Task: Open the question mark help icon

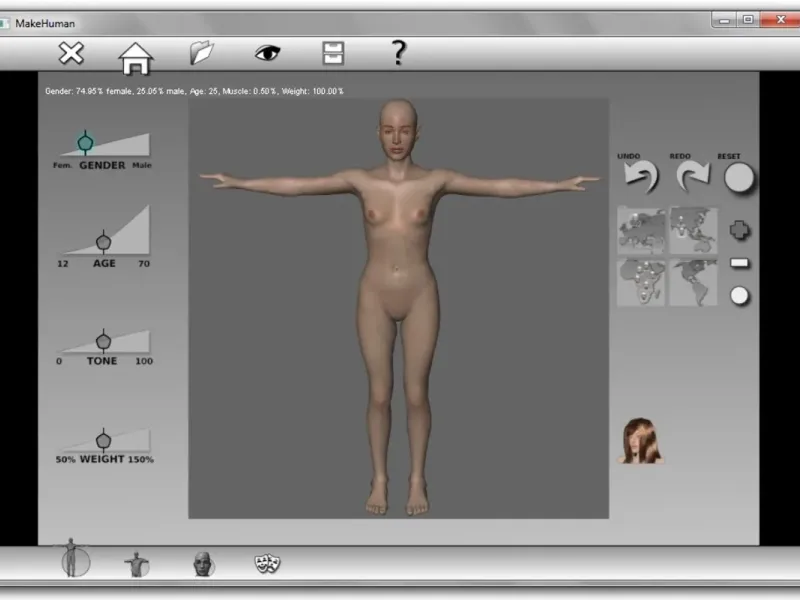Action: [398, 53]
